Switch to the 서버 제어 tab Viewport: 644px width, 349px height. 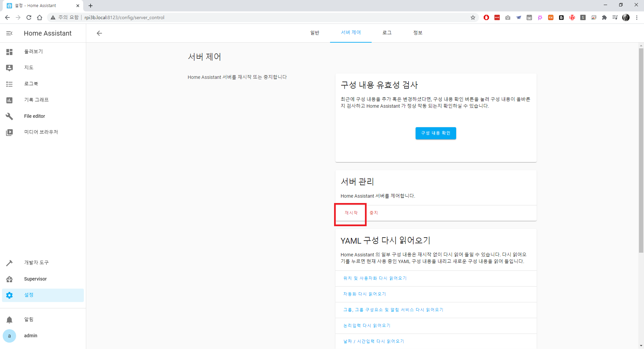[351, 33]
